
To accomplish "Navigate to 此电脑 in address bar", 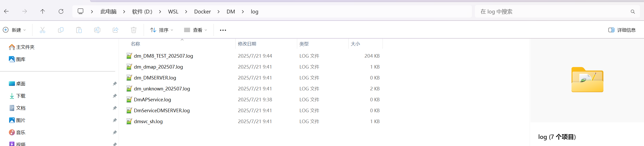I will 108,12.
